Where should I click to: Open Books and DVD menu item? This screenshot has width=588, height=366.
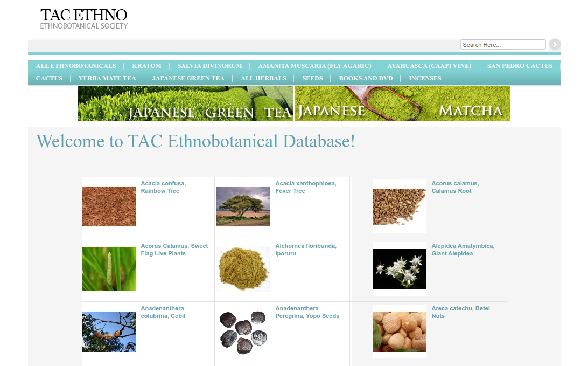pyautogui.click(x=366, y=78)
